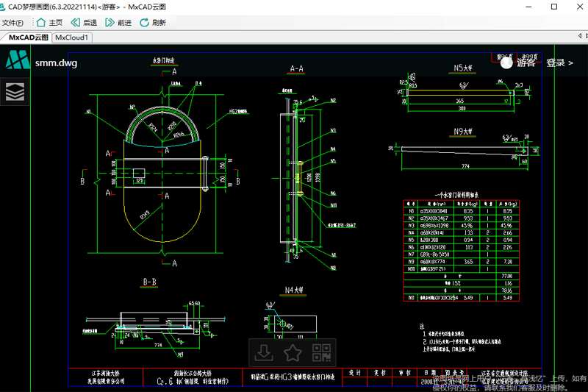This screenshot has width=588, height=392.
Task: Click the 游客 guest label
Action: [526, 63]
